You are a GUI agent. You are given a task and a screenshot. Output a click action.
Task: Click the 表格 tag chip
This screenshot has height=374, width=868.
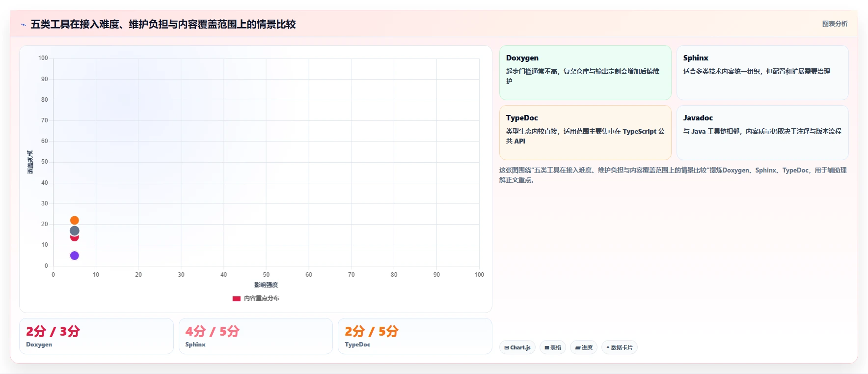tap(553, 347)
